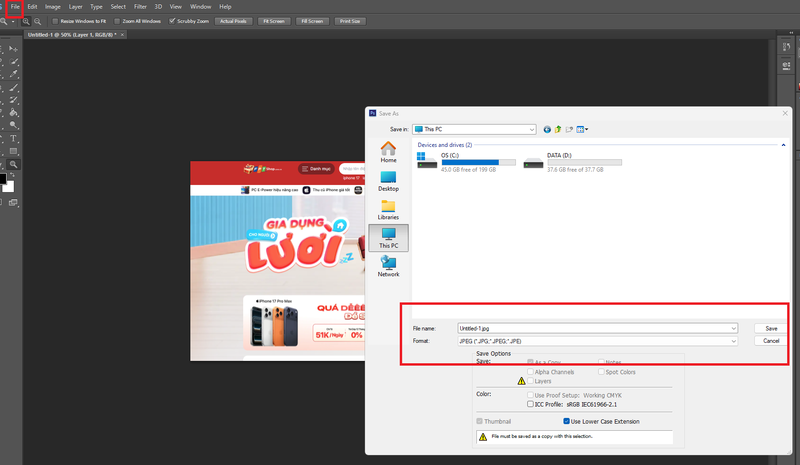Open Libraries in the places sidebar
The image size is (800, 465).
pyautogui.click(x=388, y=210)
